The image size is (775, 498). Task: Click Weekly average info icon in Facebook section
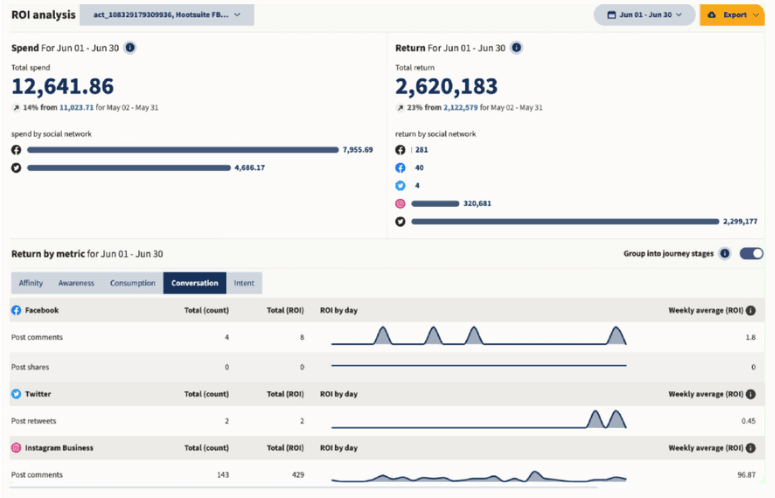(x=750, y=311)
